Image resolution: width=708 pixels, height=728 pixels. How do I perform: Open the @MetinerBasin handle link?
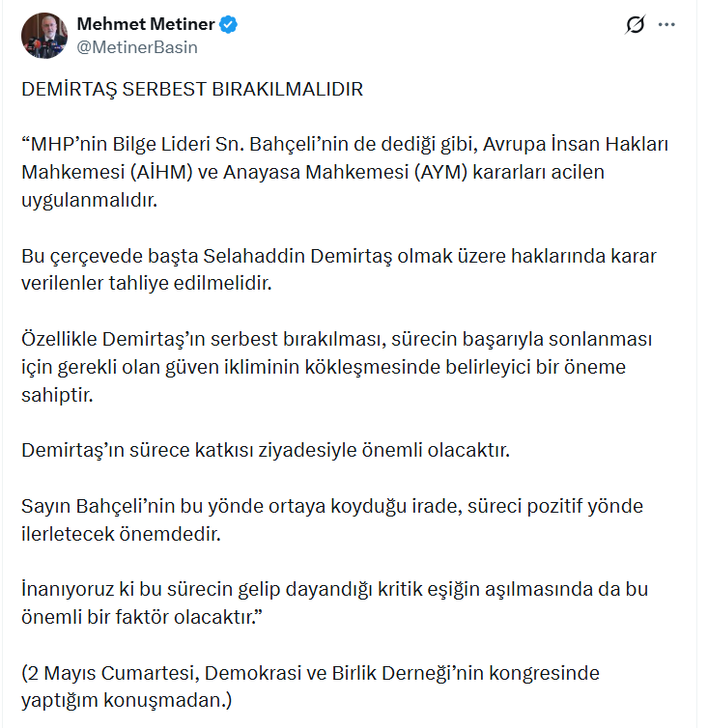137,47
